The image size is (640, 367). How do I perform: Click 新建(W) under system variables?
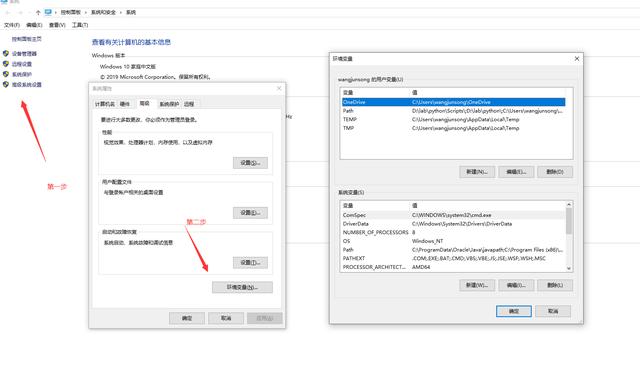click(x=477, y=285)
